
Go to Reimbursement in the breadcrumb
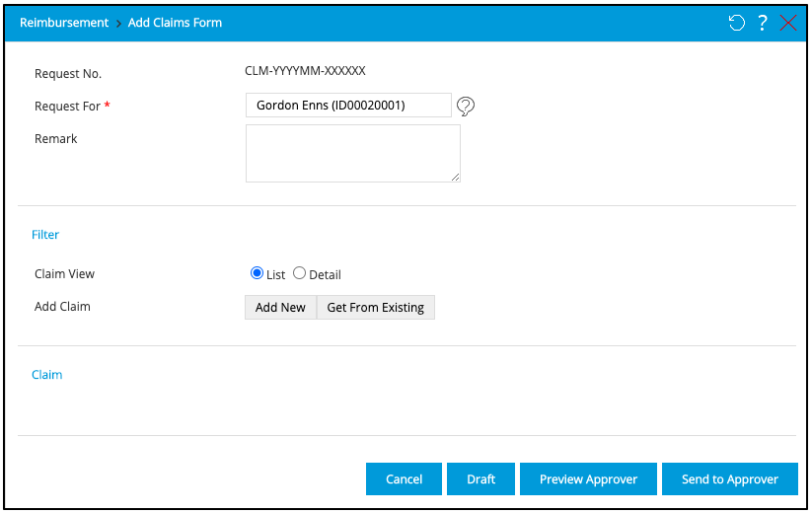[x=64, y=23]
